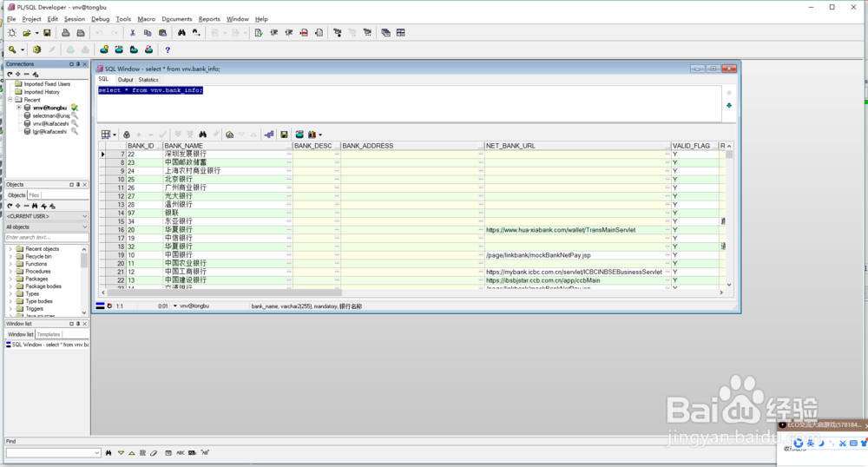The height and width of the screenshot is (467, 868).
Task: Click the Copy icon in main toolbar
Action: (148, 33)
